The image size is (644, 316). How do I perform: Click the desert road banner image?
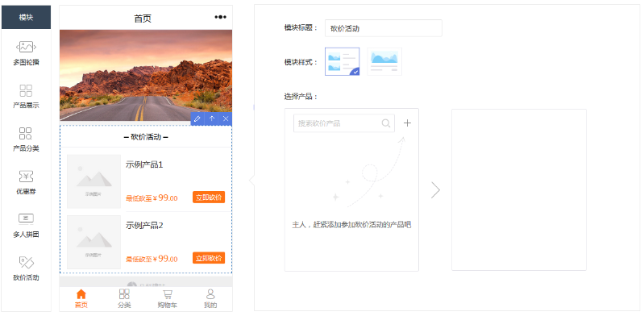[146, 75]
